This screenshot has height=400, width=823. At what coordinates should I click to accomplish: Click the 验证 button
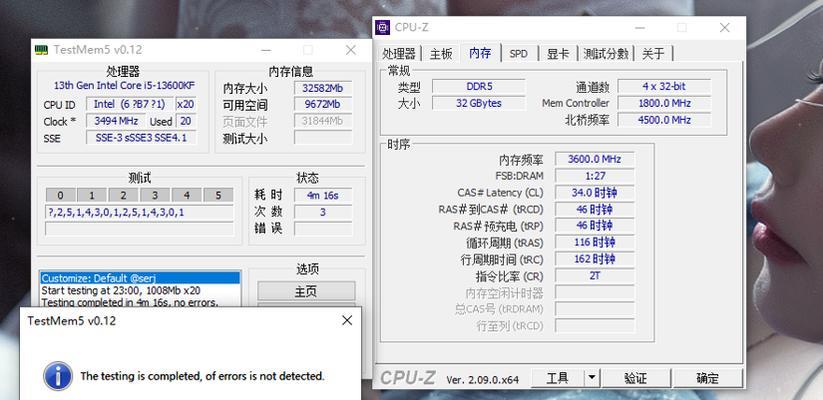coord(636,378)
